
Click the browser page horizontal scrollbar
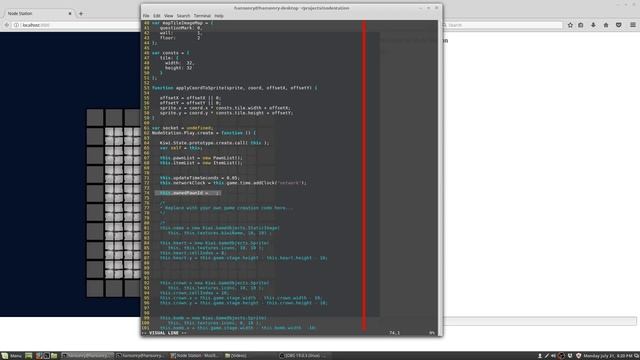pos(540,321)
